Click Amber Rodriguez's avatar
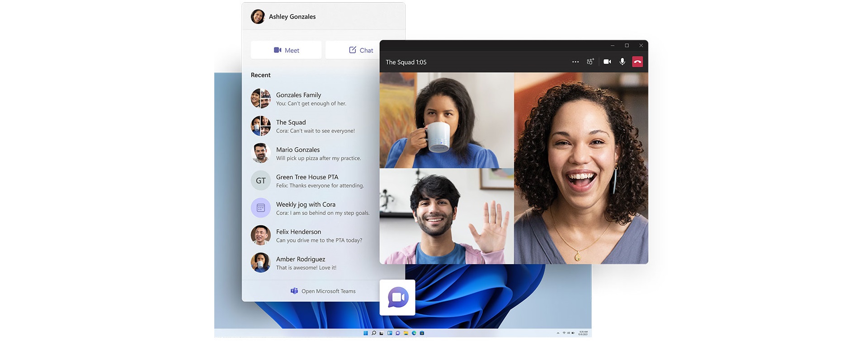This screenshot has height=341, width=868. (261, 262)
